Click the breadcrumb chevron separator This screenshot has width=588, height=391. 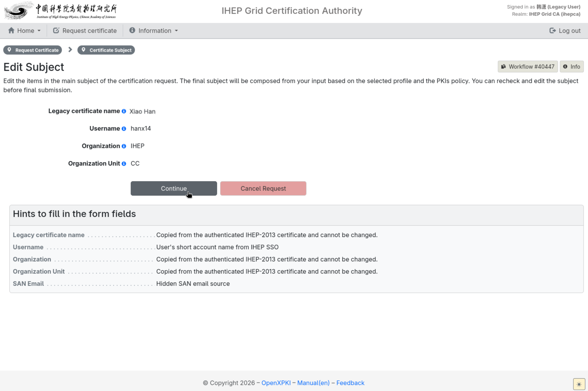click(x=70, y=50)
